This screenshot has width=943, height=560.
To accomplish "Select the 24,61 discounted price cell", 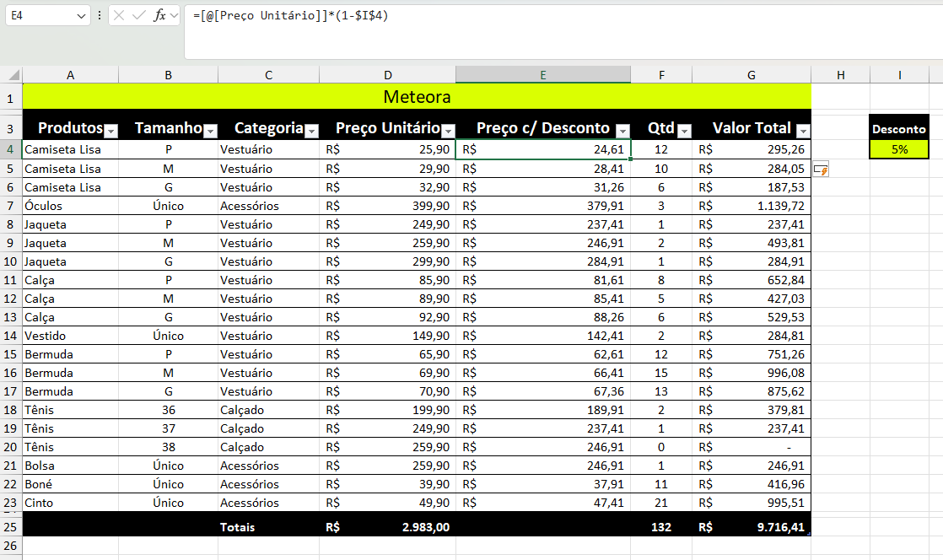I will click(543, 149).
